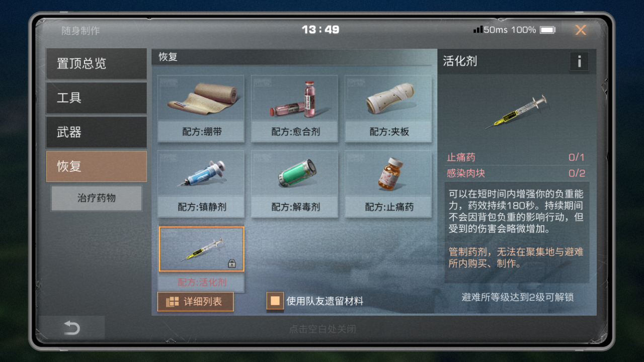This screenshot has width=644, height=362.
Task: Click the 感染肉块 material requirement row
Action: (x=516, y=173)
